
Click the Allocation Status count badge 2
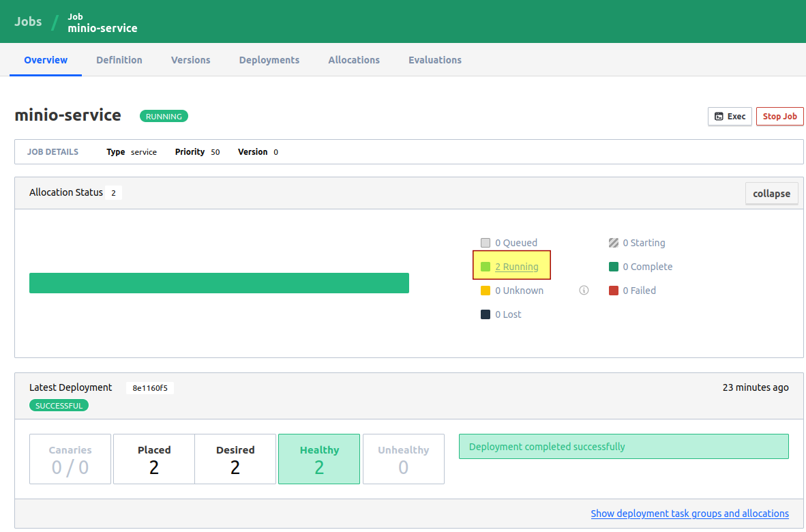(114, 193)
